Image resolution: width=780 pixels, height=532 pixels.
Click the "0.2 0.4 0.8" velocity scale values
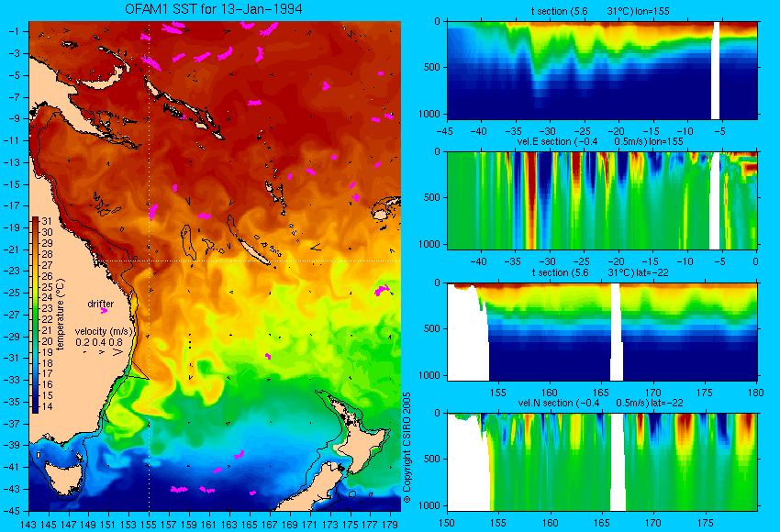(99, 342)
